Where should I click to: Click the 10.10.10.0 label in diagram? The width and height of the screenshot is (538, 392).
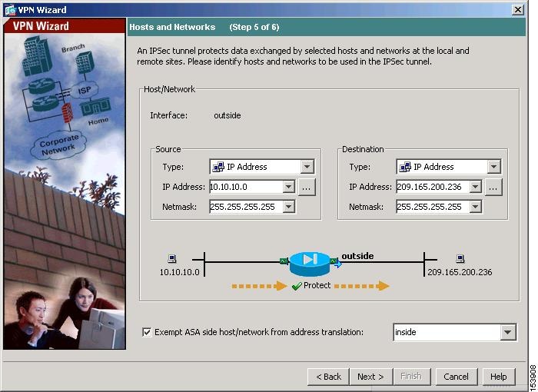[x=179, y=272]
